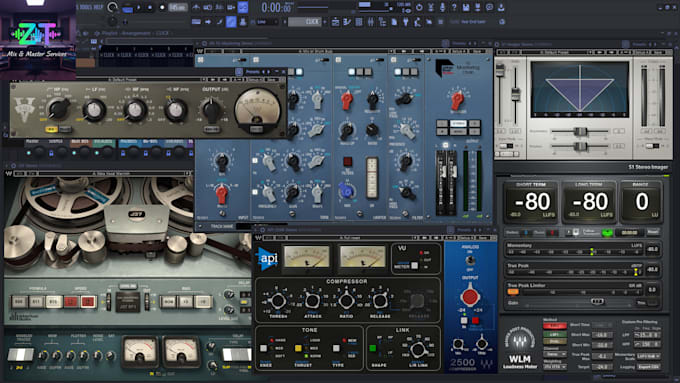Click the green method button in WLM
Image resolution: width=680 pixels, height=383 pixels.
click(555, 335)
